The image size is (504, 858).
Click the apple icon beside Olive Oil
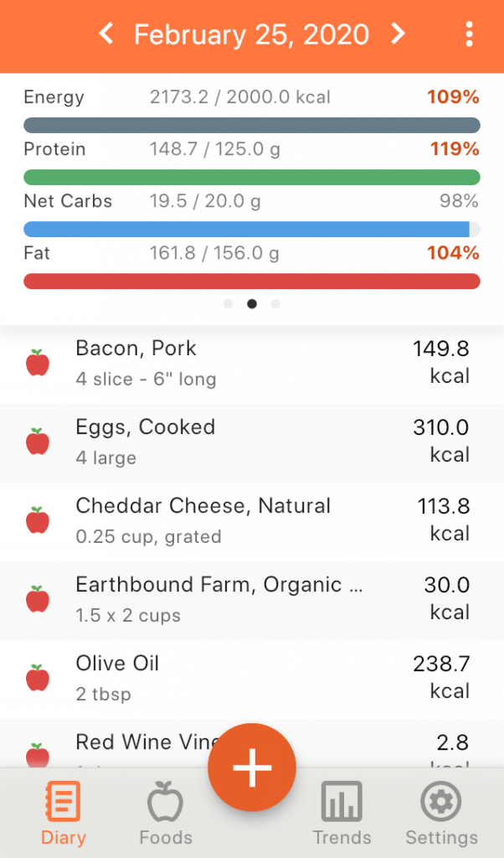coord(38,677)
